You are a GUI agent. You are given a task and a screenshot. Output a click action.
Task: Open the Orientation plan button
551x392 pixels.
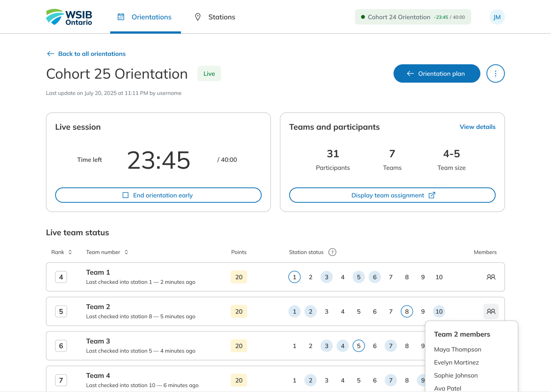(x=436, y=73)
